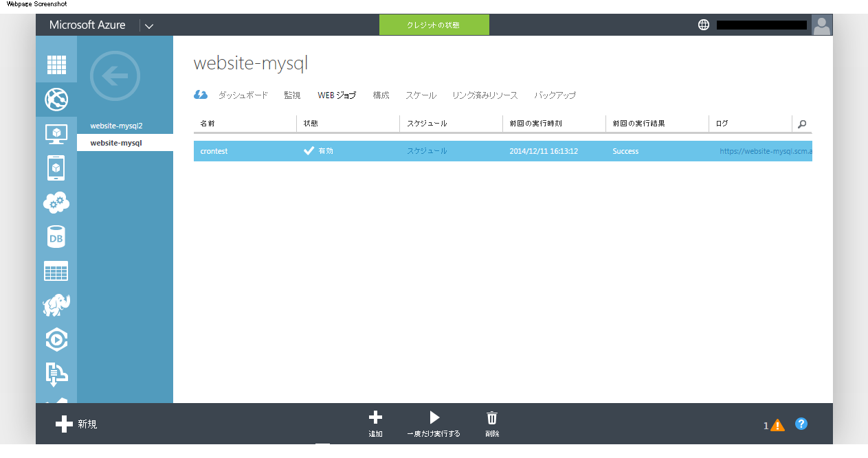Open the language globe menu
Viewport: 868px width, 458px height.
pos(703,25)
